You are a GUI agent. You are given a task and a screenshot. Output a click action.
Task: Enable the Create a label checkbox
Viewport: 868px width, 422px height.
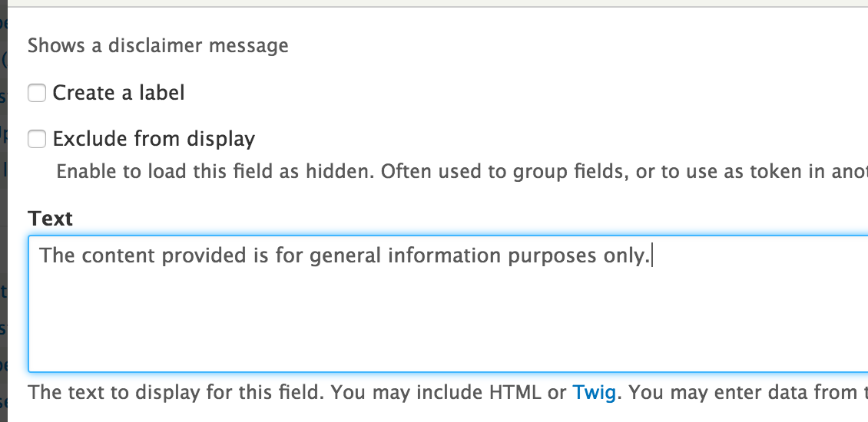37,94
